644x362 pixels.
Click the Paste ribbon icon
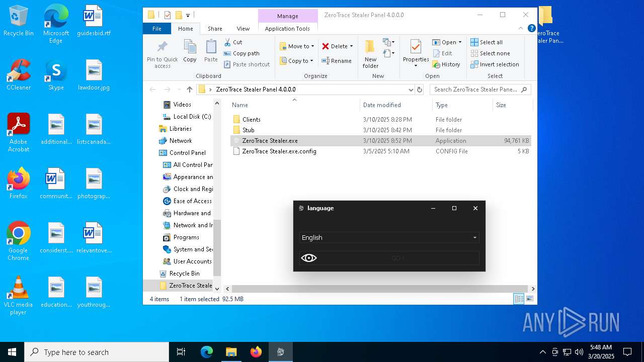(211, 52)
